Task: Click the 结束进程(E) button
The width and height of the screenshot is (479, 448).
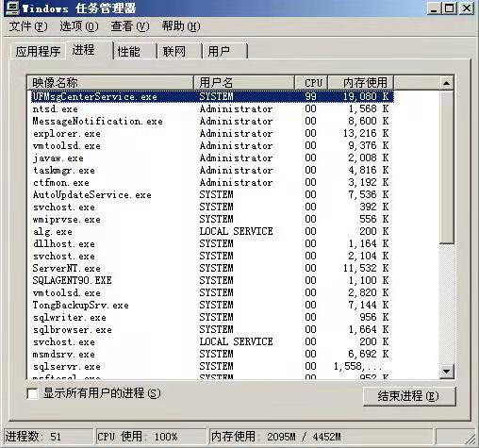Action: 409,396
